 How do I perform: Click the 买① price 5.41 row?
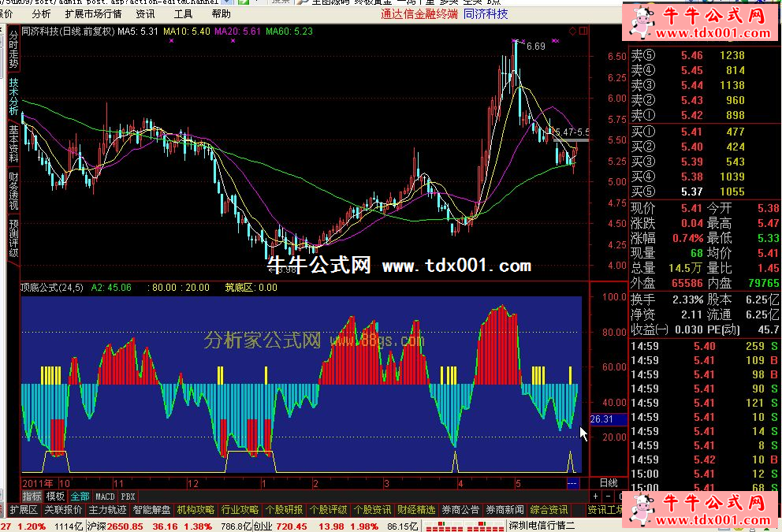pyautogui.click(x=688, y=132)
